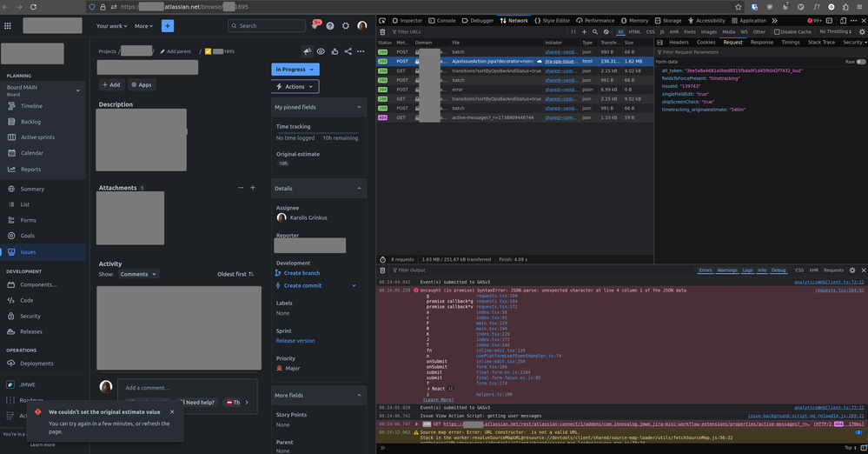Click the give feedback megaphone icon

307,51
